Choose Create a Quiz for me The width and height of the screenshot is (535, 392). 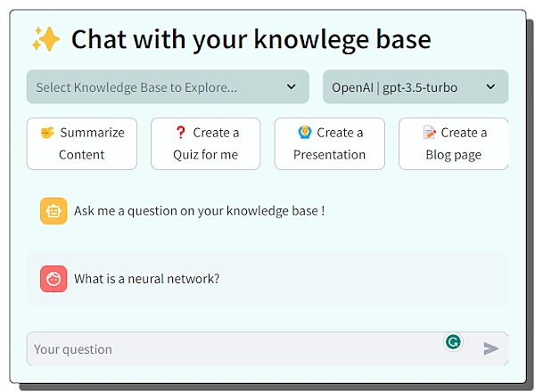(206, 143)
